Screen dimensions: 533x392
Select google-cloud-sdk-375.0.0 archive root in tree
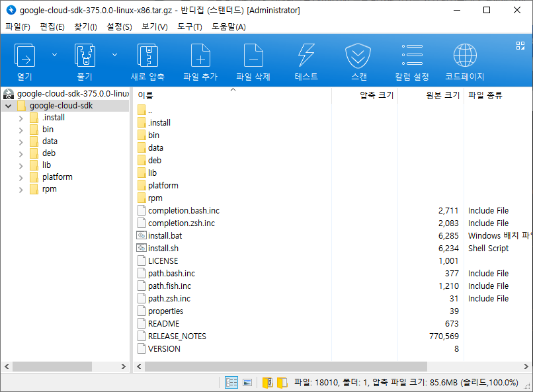[x=66, y=94]
